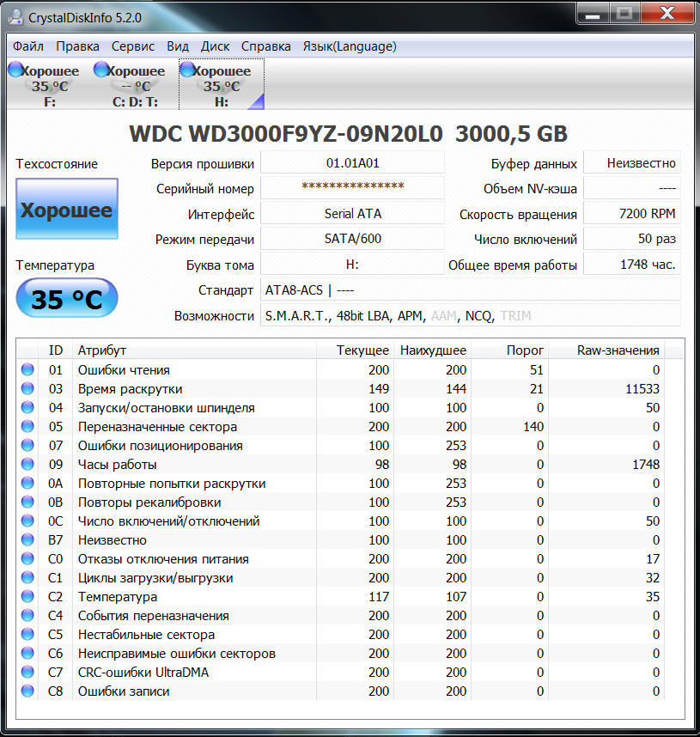Click current value 117 in C2 Температура row
Viewport: 700px width, 737px height.
(379, 596)
